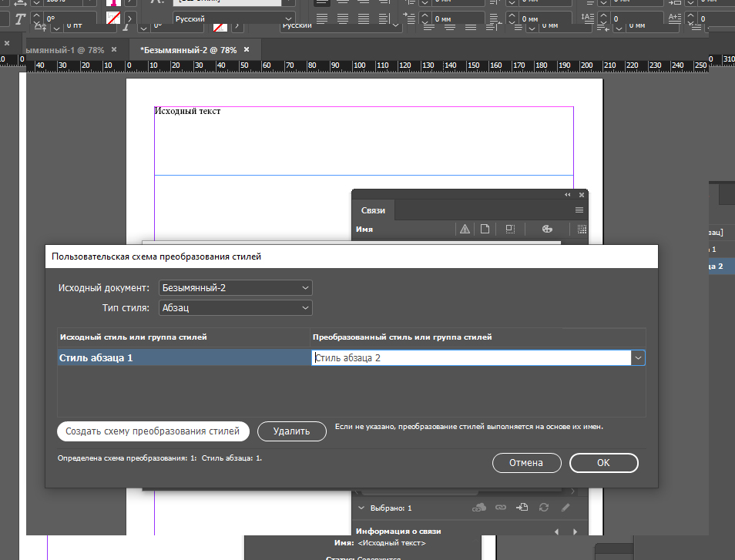This screenshot has height=560, width=735.
Task: Collapse the "Выбрано: 1" section chevron
Action: (x=361, y=508)
